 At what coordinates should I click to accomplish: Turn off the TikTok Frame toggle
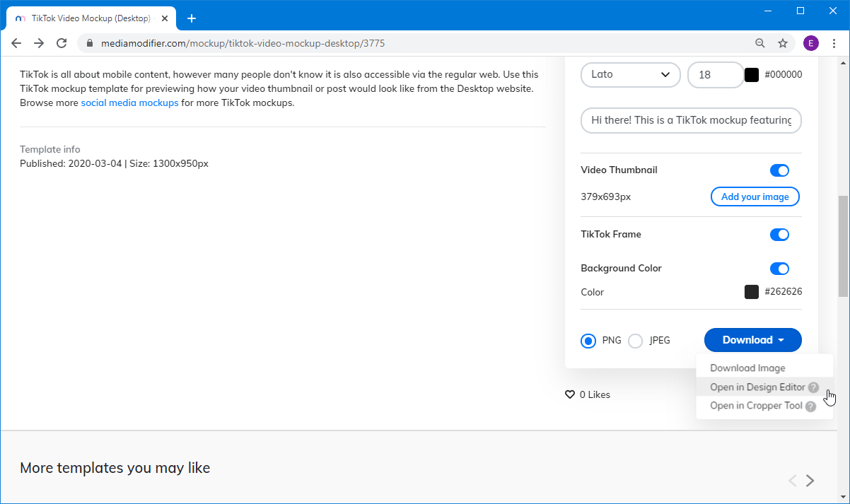click(779, 235)
